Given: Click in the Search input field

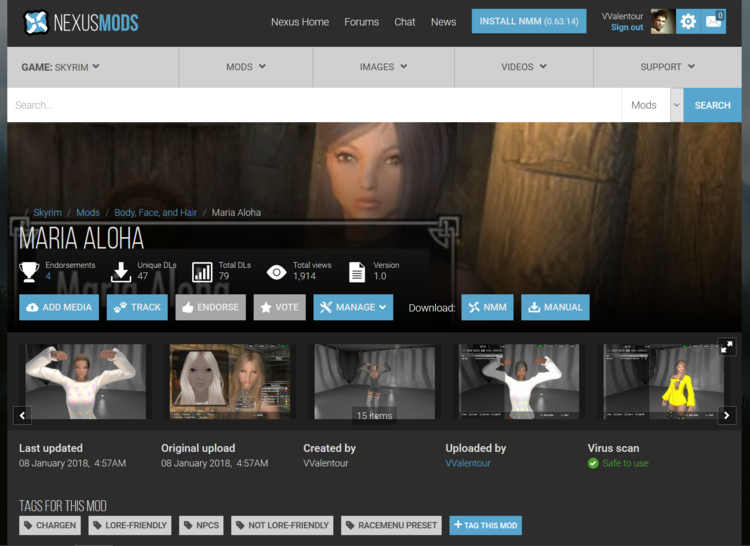Looking at the screenshot, I should pos(314,105).
